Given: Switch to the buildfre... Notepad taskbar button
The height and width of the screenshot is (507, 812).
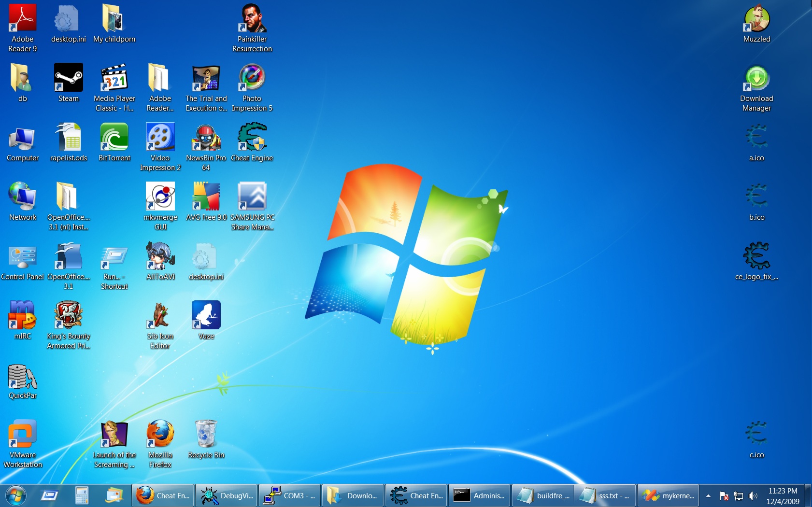Looking at the screenshot, I should point(543,495).
